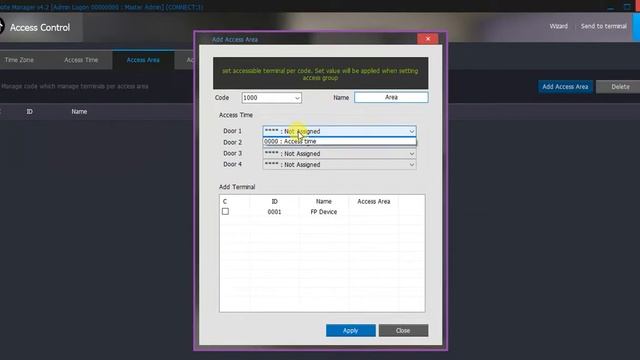Image resolution: width=640 pixels, height=360 pixels.
Task: Close the Add Access Area dialog
Action: [428, 39]
